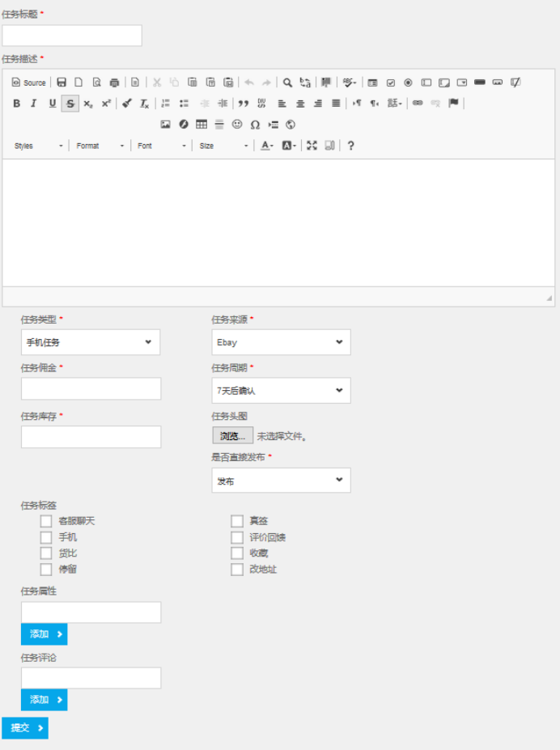Image resolution: width=560 pixels, height=750 pixels.
Task: Check the 停留 tag
Action: [x=46, y=570]
